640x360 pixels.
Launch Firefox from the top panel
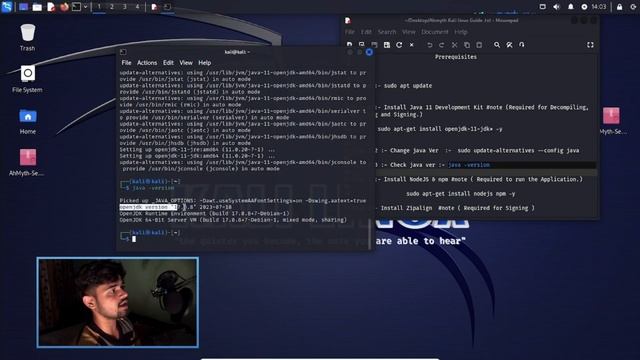tap(64, 7)
